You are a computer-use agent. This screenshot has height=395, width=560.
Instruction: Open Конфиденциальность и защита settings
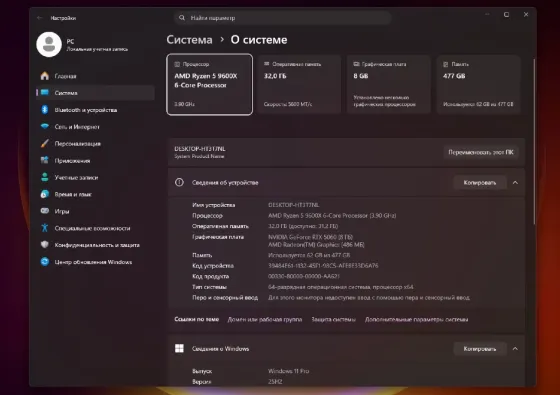tap(95, 245)
